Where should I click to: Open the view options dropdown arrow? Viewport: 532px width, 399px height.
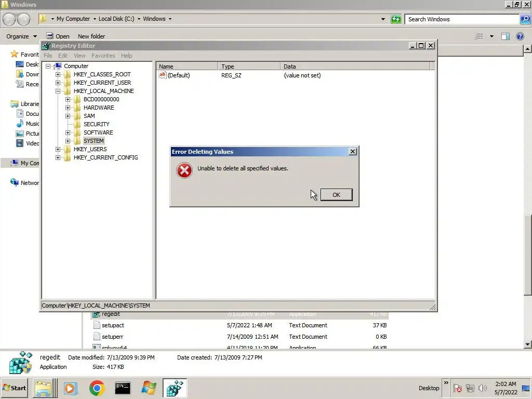pos(491,36)
